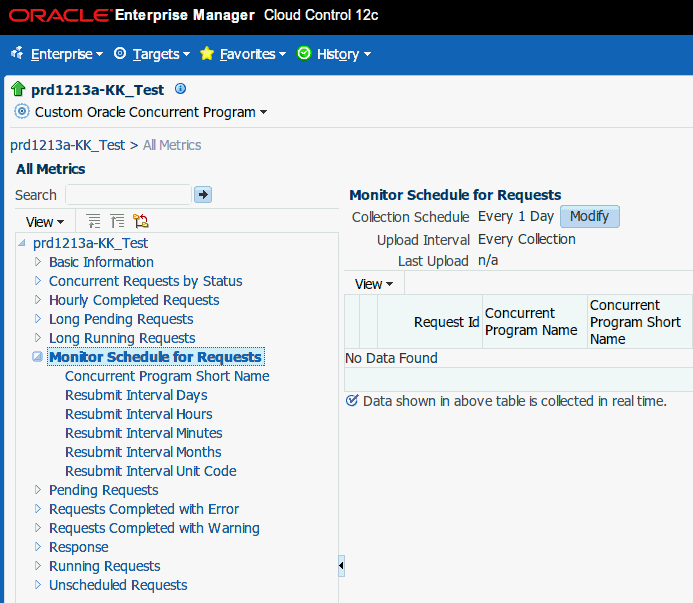
Task: Click the Oracle logo
Action: pos(59,15)
